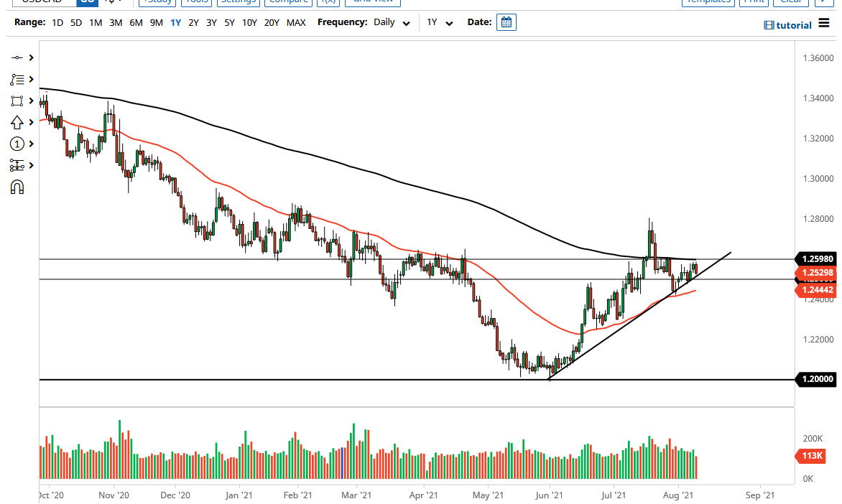Enable the magnet snapping tool
Screen dimensions: 842x504
[16, 187]
